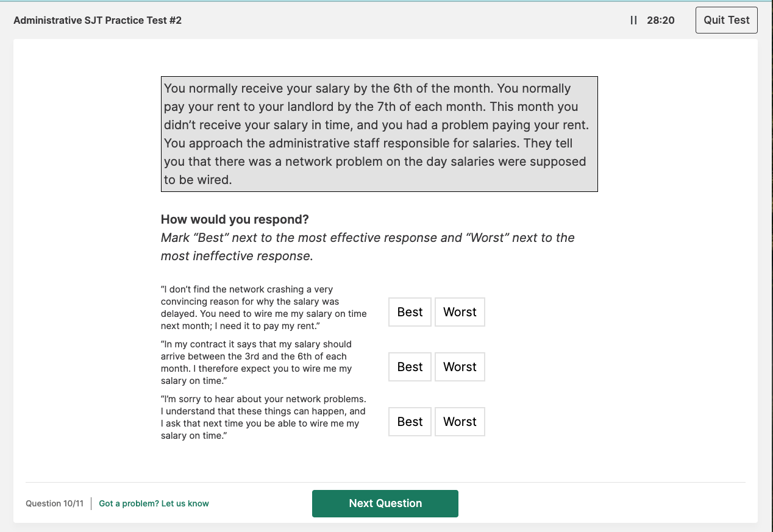Mark the contract response as Best
773x532 pixels.
410,367
